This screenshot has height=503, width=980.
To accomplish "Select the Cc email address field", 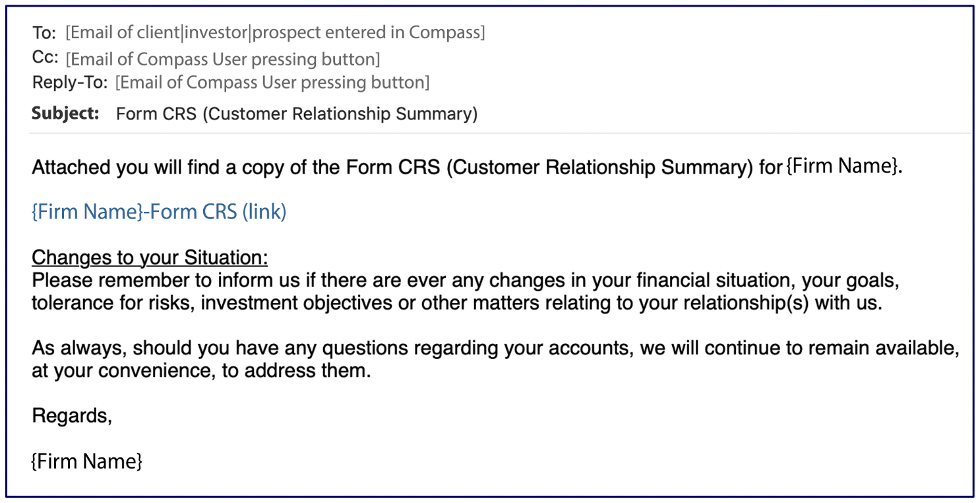I will pos(223,59).
